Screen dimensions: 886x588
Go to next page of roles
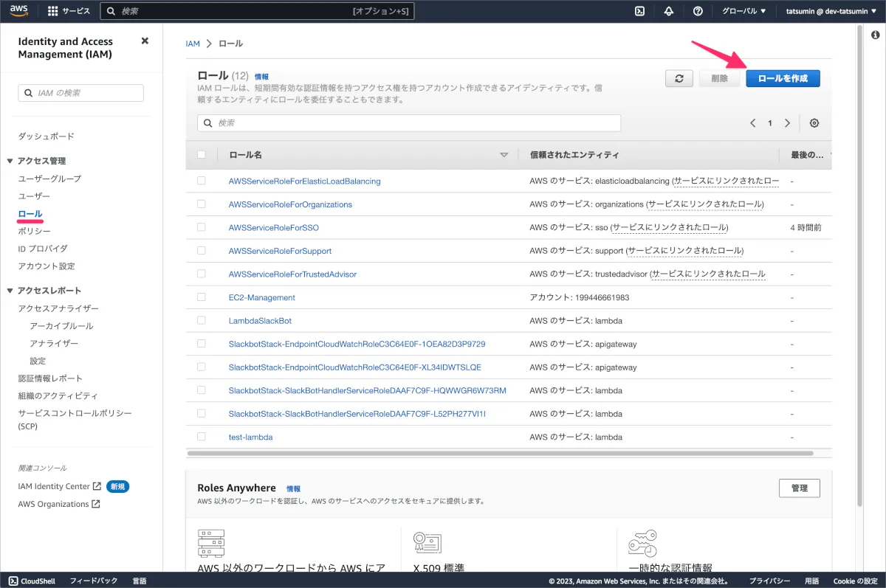(x=788, y=123)
